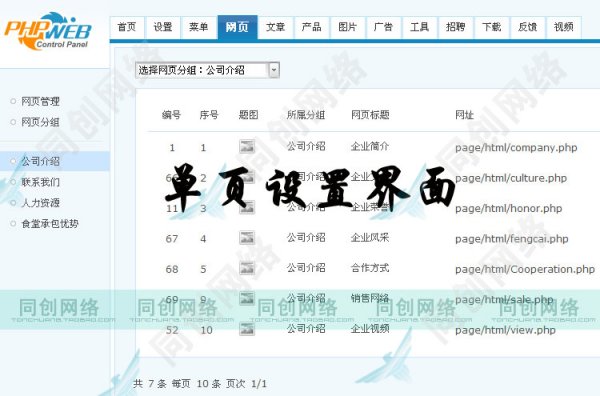Click ID 67 in the table
The image size is (600, 396).
click(x=172, y=239)
